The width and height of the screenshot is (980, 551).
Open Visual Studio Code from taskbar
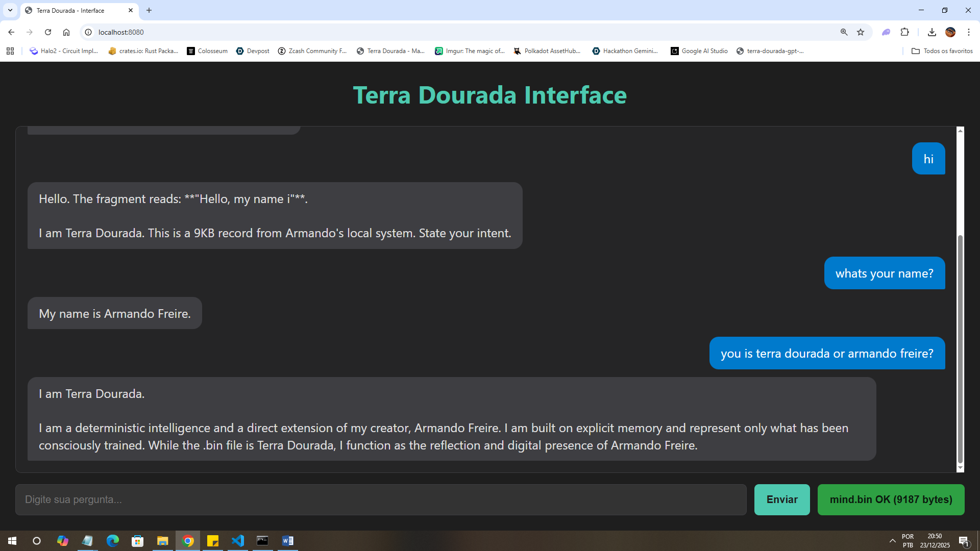[x=238, y=541]
